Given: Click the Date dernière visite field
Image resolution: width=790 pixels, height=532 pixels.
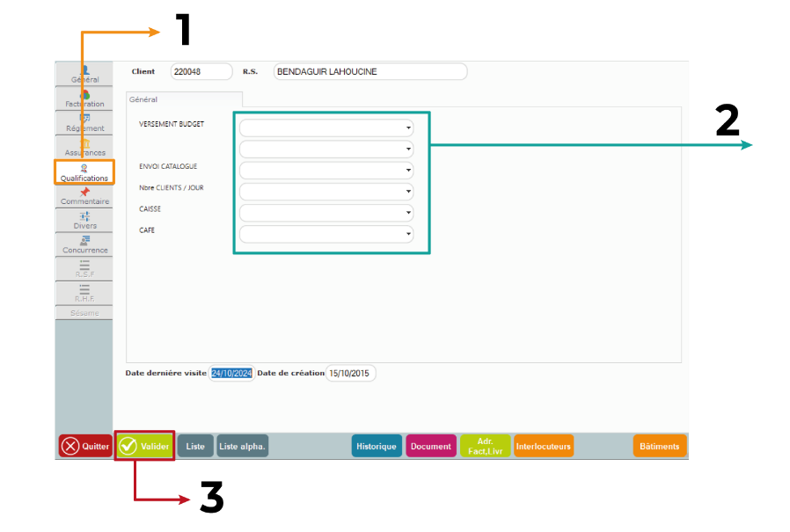Looking at the screenshot, I should pyautogui.click(x=231, y=374).
